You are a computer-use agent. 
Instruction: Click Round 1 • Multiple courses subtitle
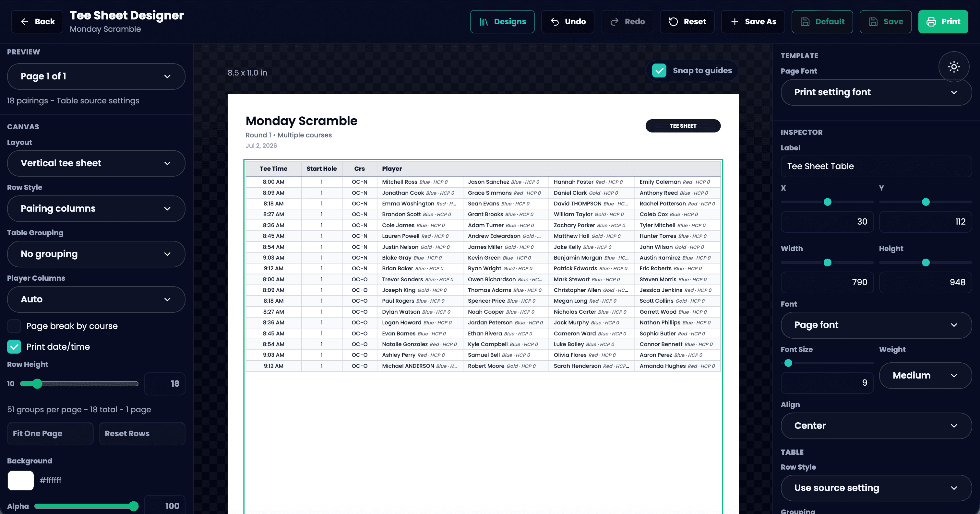[288, 135]
